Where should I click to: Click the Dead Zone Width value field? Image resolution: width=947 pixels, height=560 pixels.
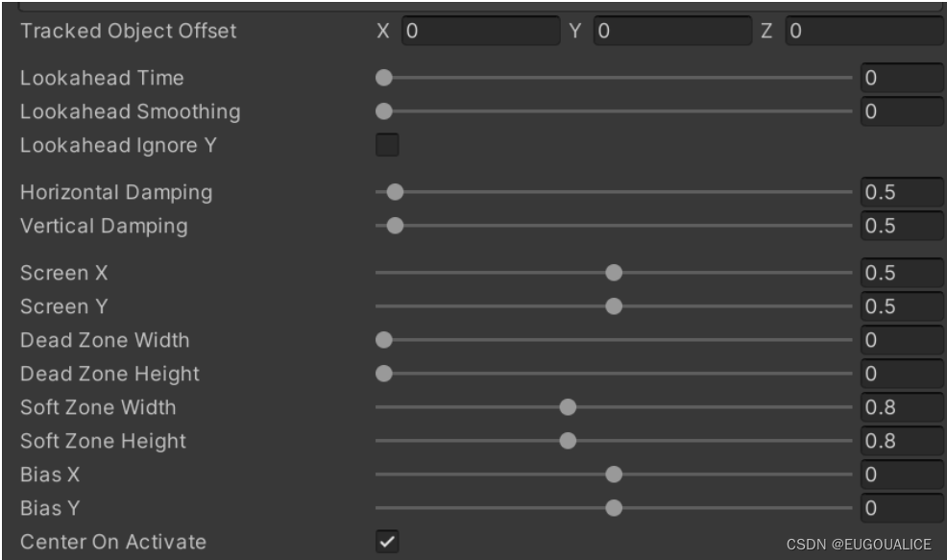point(901,340)
